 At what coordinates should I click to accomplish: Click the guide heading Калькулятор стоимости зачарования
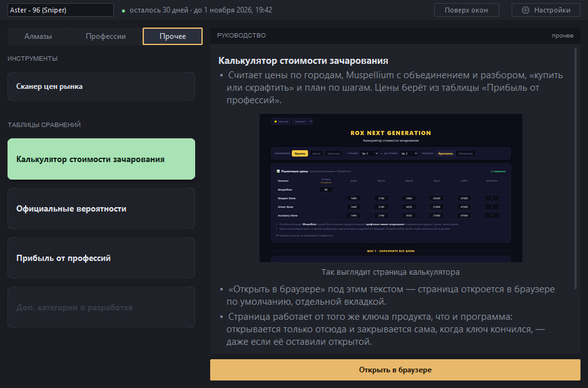pos(303,61)
